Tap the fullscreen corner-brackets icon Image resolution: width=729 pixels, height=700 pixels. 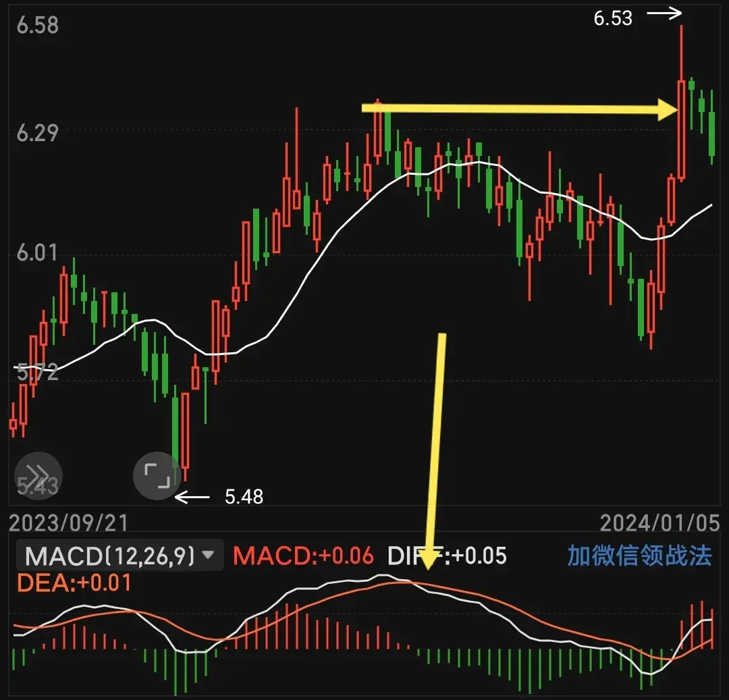click(x=157, y=475)
